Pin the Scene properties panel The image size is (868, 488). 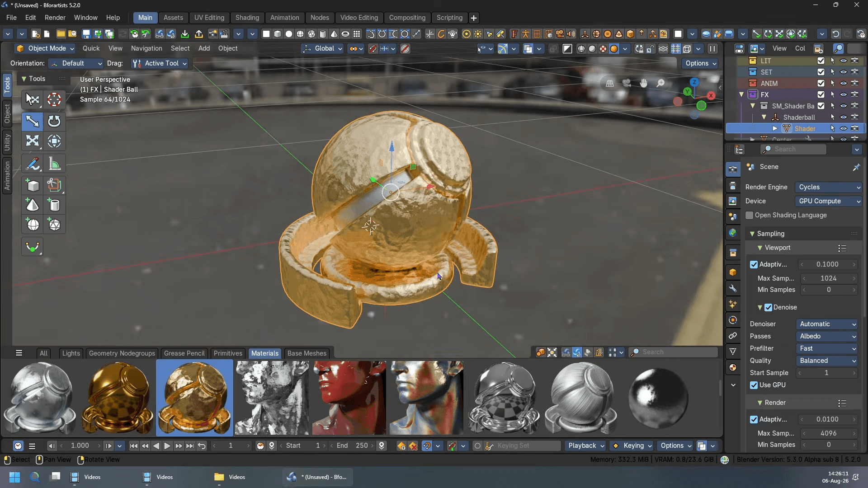(856, 167)
